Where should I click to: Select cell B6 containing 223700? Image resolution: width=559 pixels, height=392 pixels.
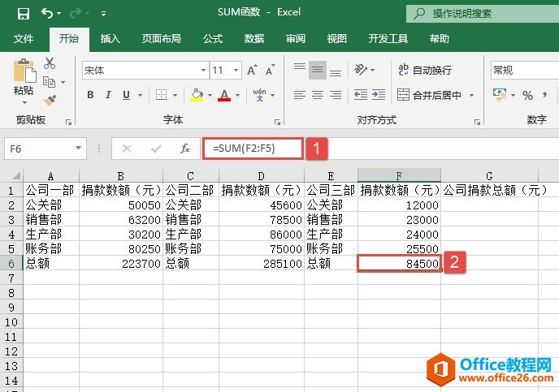(x=121, y=263)
